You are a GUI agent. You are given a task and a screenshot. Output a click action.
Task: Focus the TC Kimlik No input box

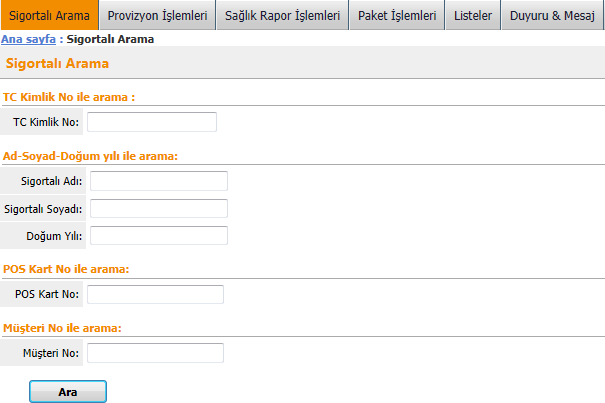pos(152,122)
